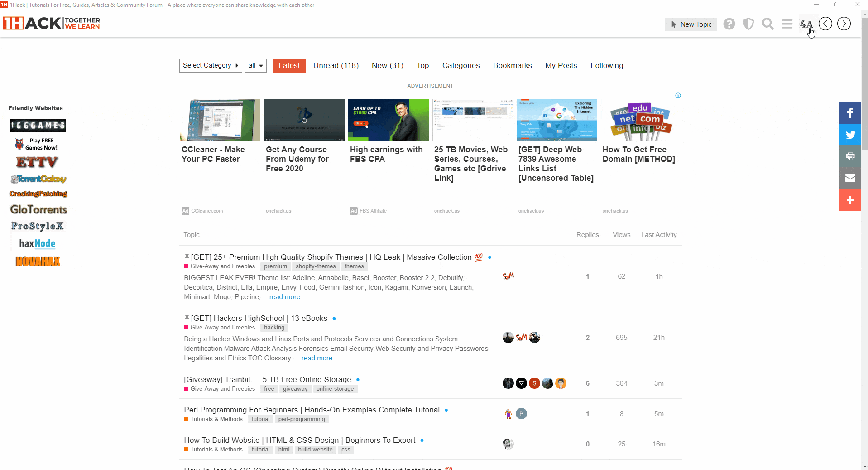Open the My Posts tab
The image size is (868, 470).
point(561,66)
